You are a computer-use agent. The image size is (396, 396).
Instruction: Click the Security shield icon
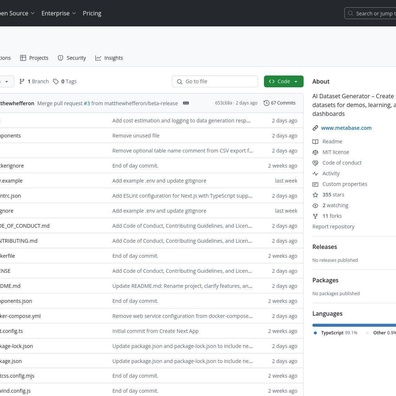tap(60, 58)
